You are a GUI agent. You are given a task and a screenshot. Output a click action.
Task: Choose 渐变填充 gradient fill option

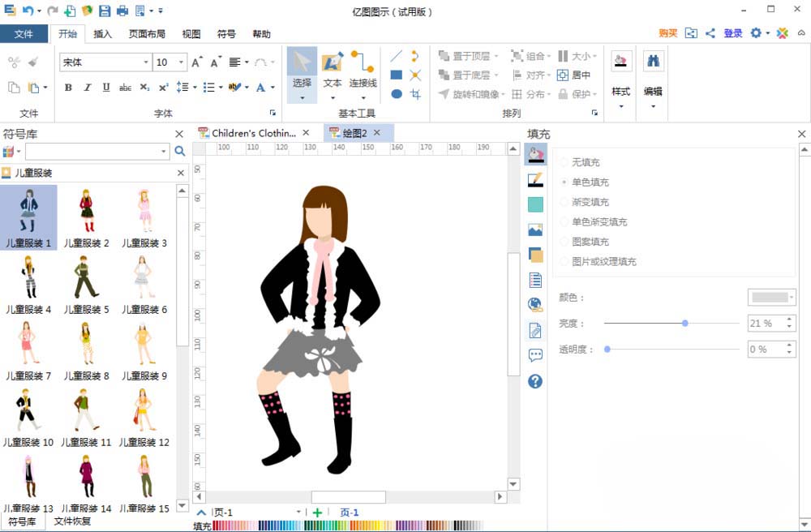pyautogui.click(x=586, y=202)
